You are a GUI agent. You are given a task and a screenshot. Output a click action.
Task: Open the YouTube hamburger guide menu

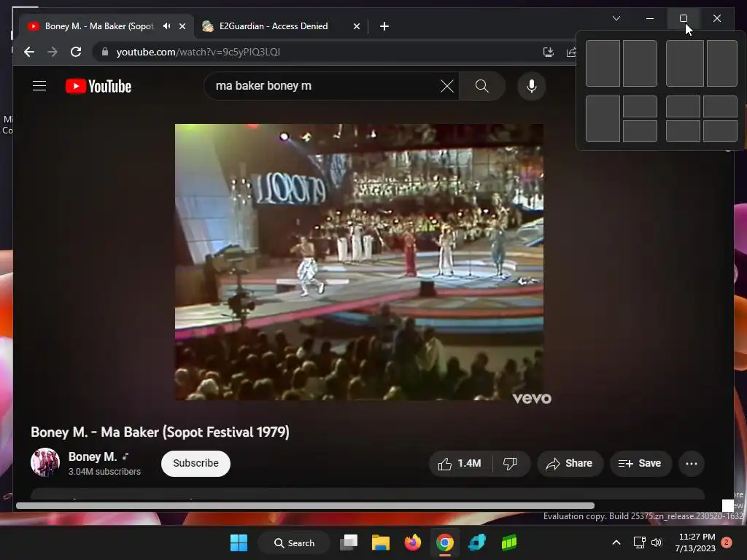pyautogui.click(x=39, y=86)
